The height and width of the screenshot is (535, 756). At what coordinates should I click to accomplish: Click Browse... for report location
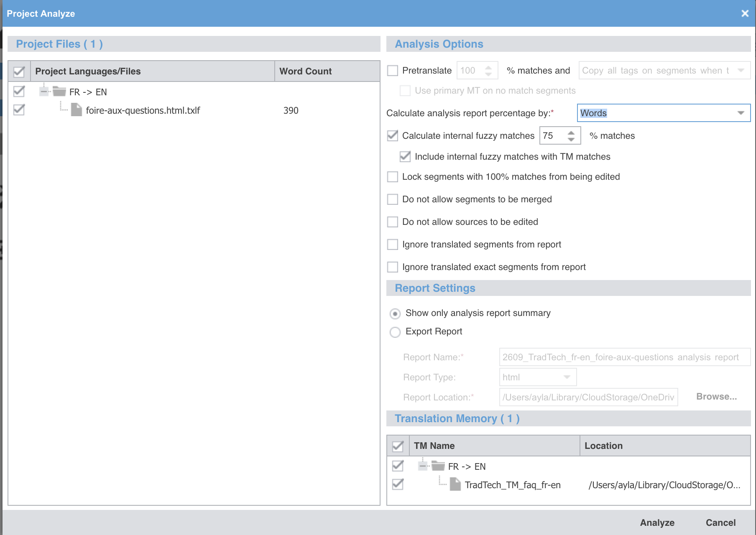pos(717,397)
